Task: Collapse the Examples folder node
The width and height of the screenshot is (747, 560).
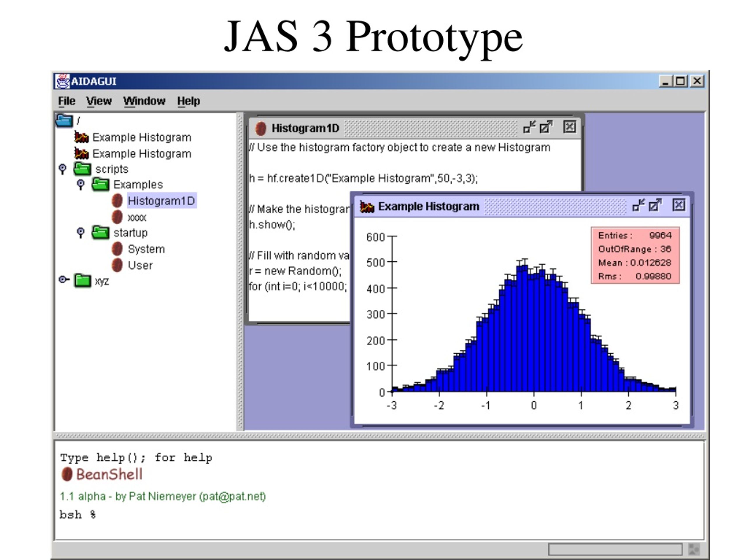Action: (x=81, y=185)
